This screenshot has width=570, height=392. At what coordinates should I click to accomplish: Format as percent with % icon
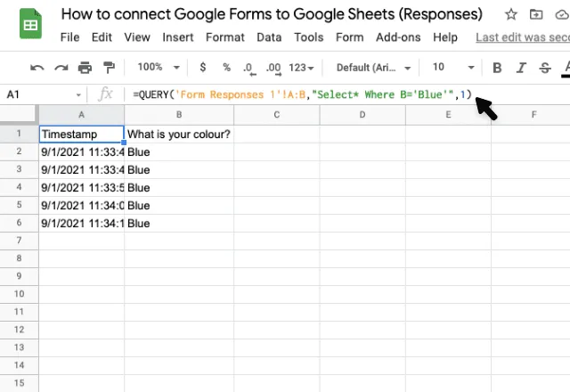[x=226, y=68]
